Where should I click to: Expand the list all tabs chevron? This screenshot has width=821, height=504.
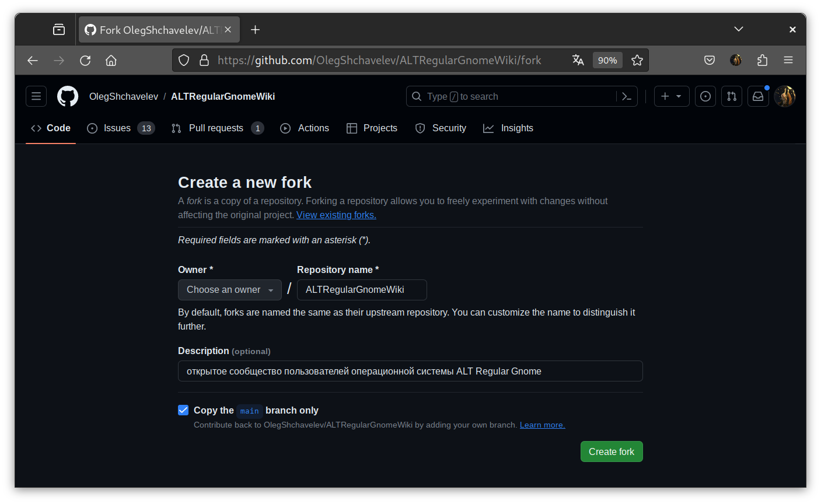(x=739, y=29)
